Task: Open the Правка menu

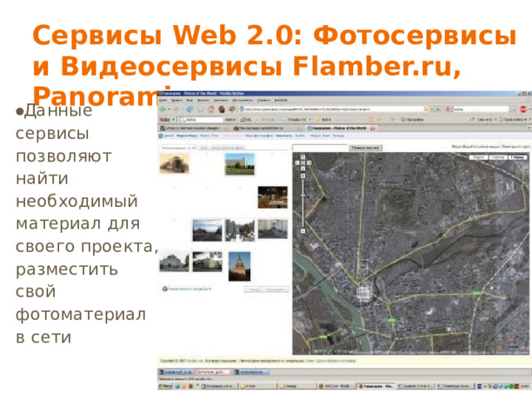Action: 177,101
